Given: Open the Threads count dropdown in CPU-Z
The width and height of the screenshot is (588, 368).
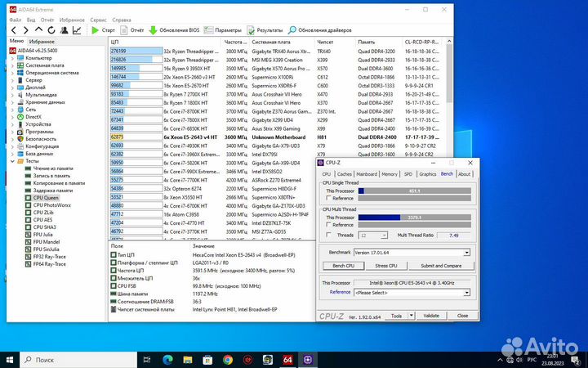Looking at the screenshot, I should click(x=384, y=236).
